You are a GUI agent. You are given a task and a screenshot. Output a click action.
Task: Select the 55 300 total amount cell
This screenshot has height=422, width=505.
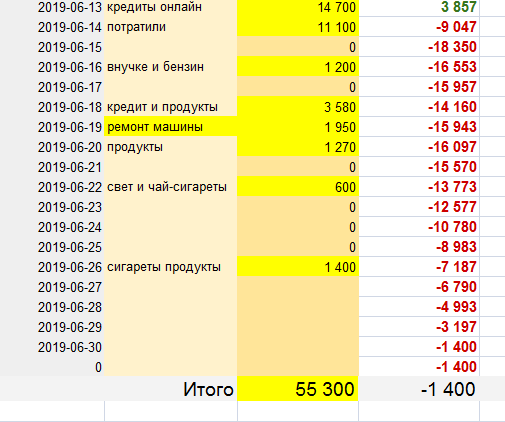click(x=298, y=389)
